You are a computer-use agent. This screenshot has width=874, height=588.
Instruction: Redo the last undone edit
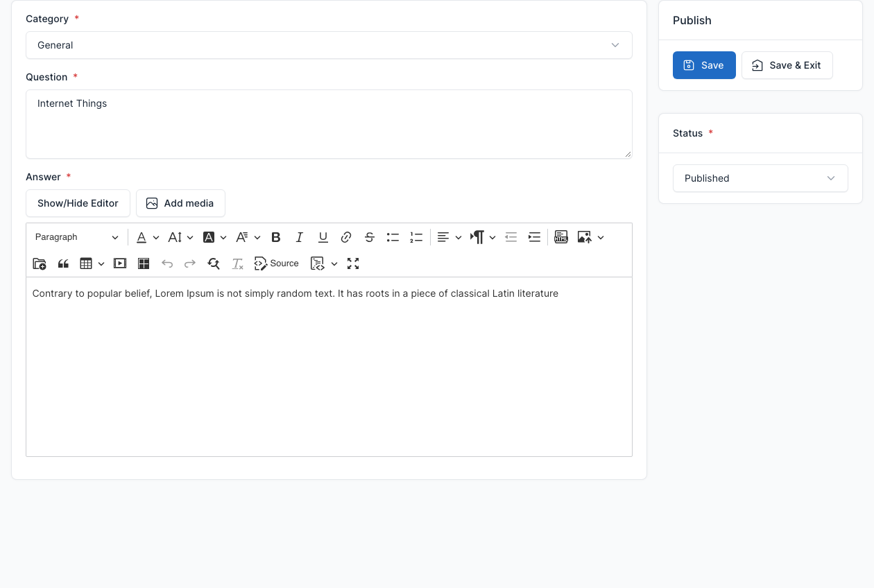tap(190, 263)
